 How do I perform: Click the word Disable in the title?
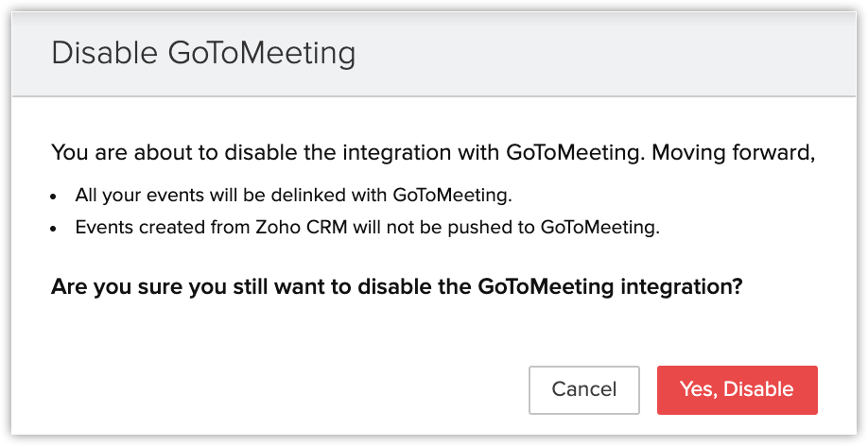105,53
